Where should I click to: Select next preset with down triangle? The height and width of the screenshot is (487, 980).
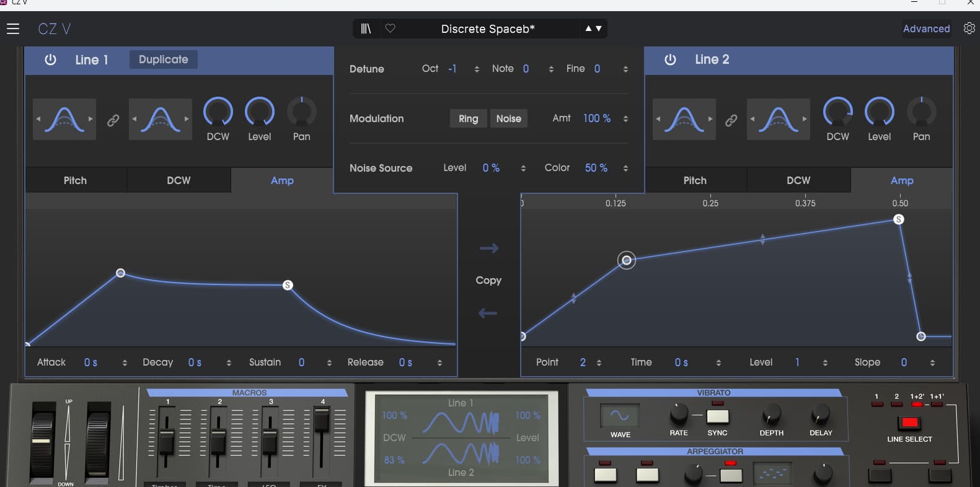pos(599,29)
